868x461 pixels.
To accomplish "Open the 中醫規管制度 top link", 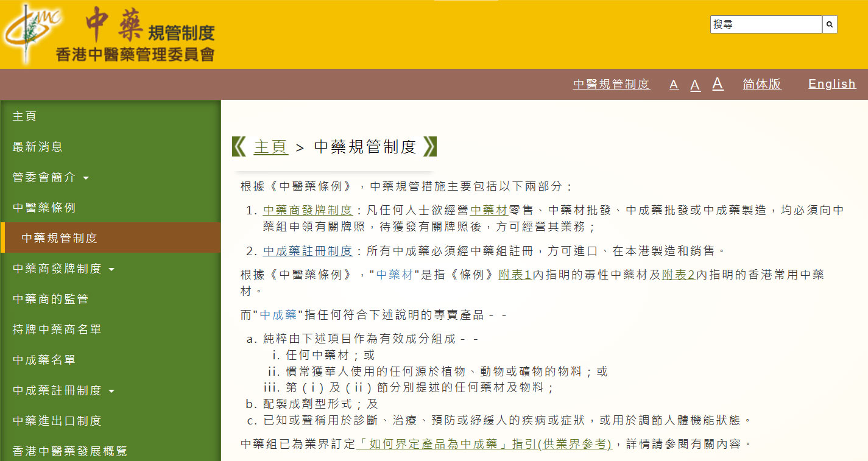I will tap(611, 84).
